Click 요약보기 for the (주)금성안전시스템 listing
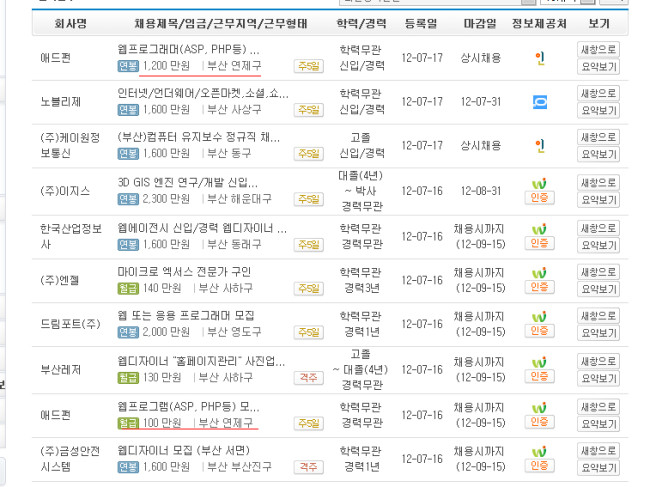The height and width of the screenshot is (487, 650). (598, 468)
